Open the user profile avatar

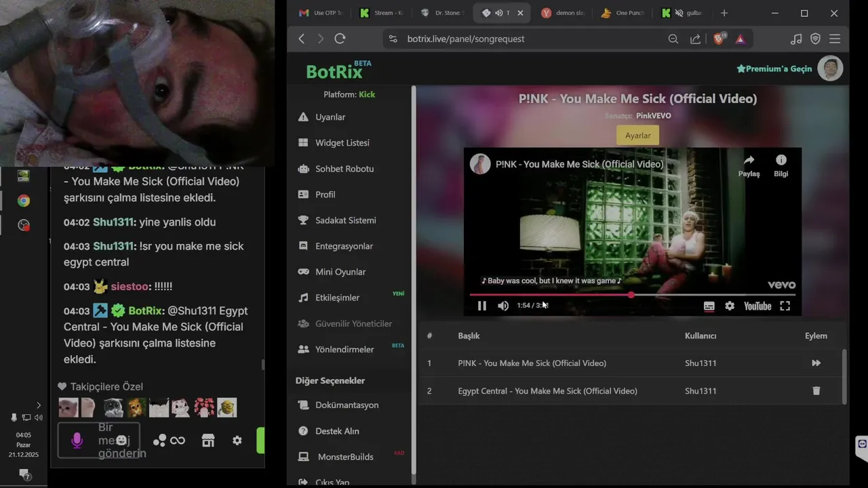(830, 68)
